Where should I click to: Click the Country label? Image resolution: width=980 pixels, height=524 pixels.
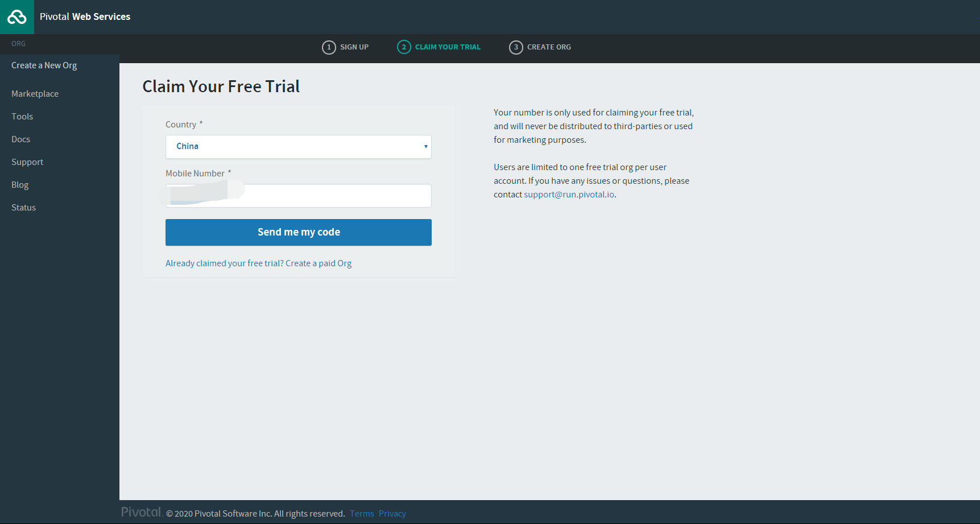click(181, 125)
